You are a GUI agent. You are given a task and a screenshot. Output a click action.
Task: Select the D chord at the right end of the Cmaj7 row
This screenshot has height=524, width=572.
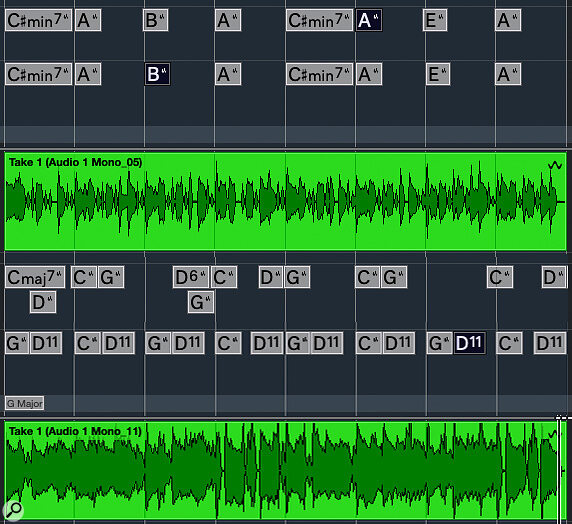coord(554,277)
